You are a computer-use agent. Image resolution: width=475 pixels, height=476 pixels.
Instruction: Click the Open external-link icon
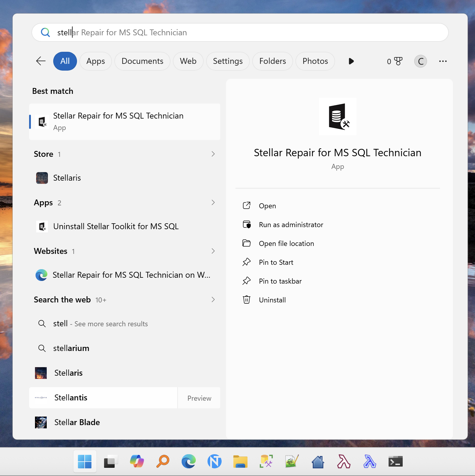(247, 205)
